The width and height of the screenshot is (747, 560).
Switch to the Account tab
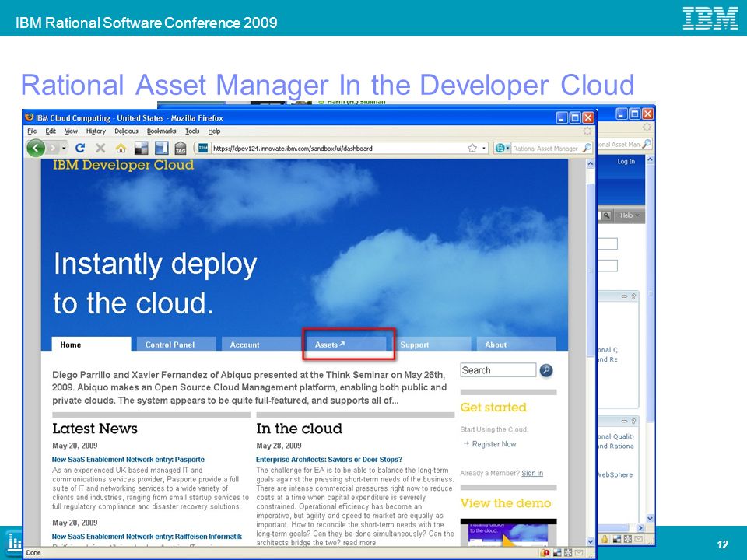pos(261,345)
